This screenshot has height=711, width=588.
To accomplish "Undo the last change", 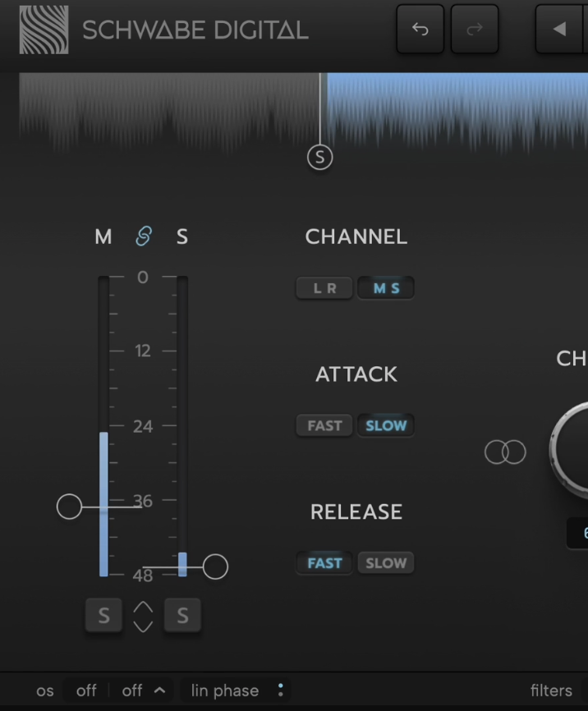I will [420, 30].
